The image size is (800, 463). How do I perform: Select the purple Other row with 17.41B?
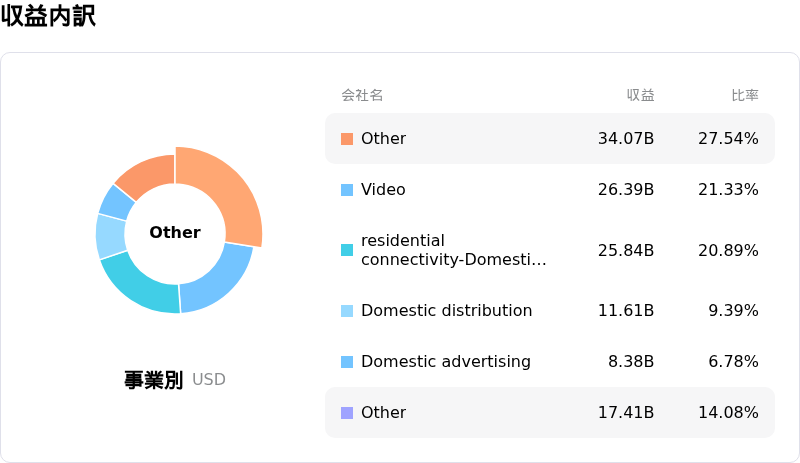tap(549, 412)
